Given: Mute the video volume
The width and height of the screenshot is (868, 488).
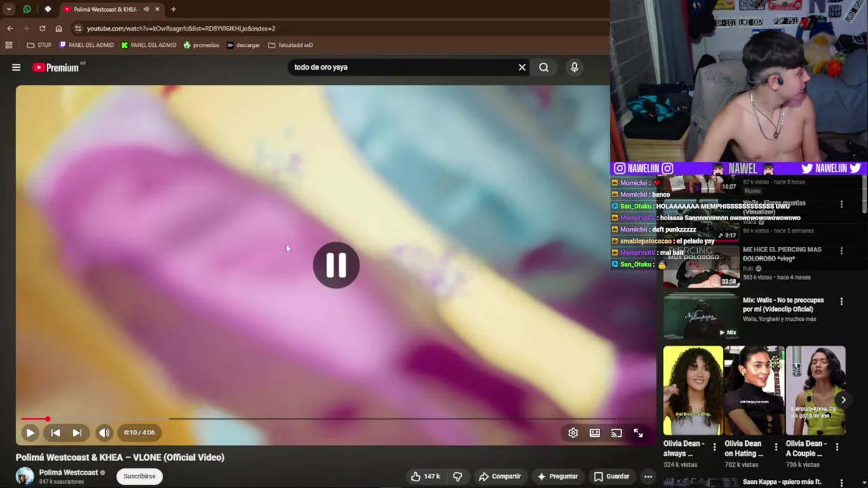Looking at the screenshot, I should point(104,432).
